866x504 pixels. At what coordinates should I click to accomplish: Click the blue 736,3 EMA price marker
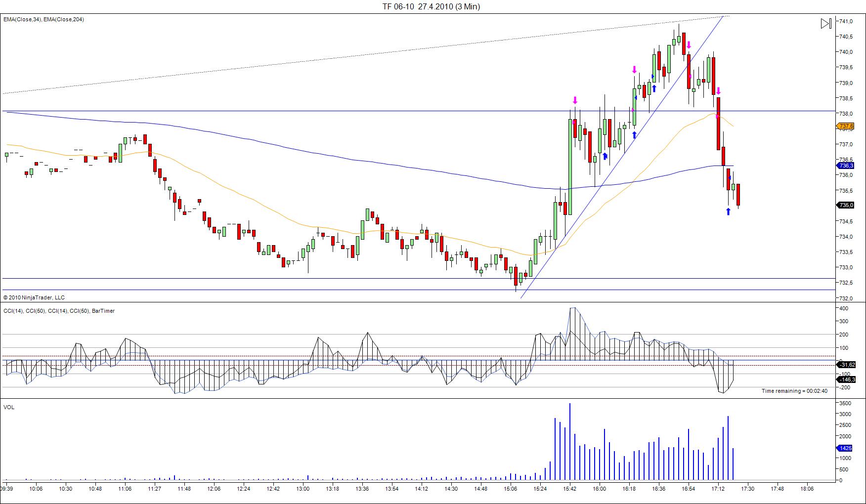pyautogui.click(x=846, y=166)
